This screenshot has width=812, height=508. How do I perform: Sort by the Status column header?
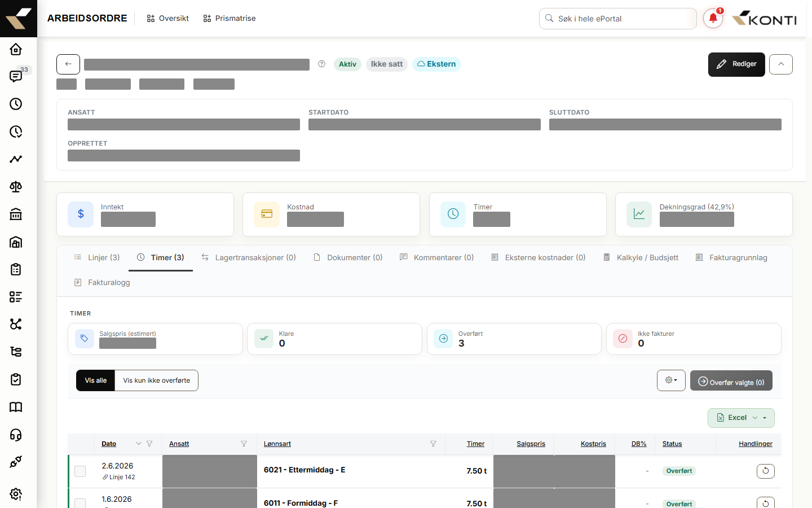tap(672, 444)
